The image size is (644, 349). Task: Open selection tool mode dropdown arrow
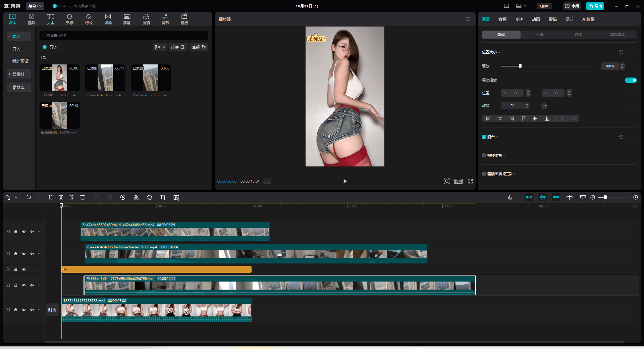point(16,198)
